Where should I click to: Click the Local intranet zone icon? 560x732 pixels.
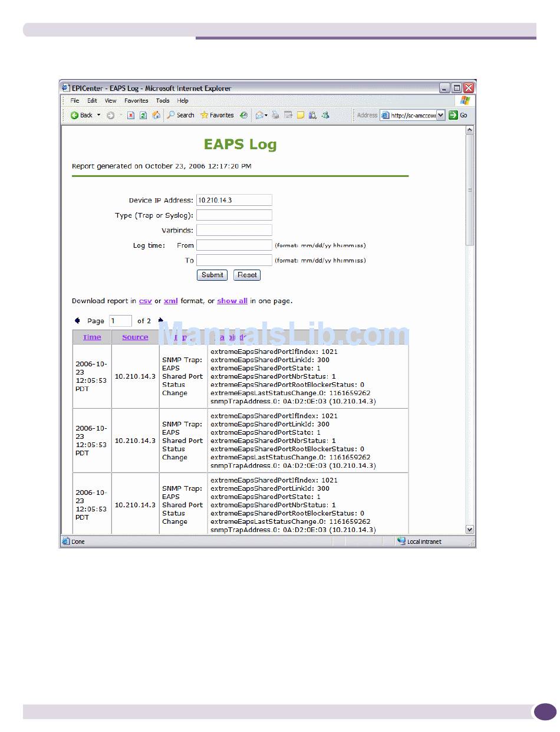pos(401,541)
